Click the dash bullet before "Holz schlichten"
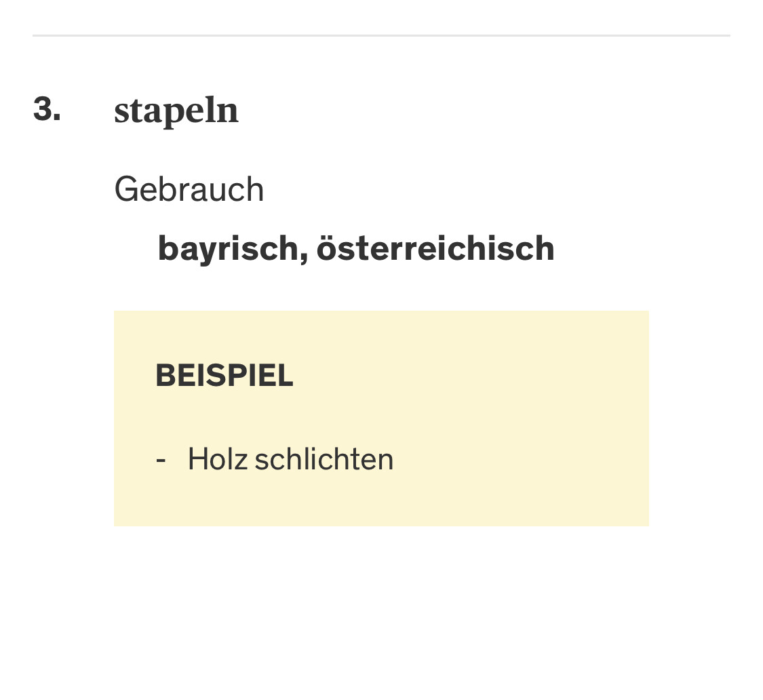This screenshot has width=763, height=700. click(x=161, y=460)
